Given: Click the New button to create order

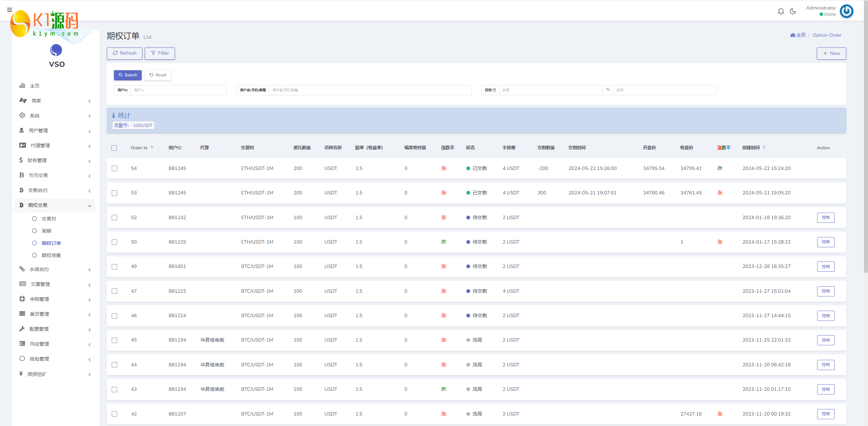Looking at the screenshot, I should click(x=832, y=53).
